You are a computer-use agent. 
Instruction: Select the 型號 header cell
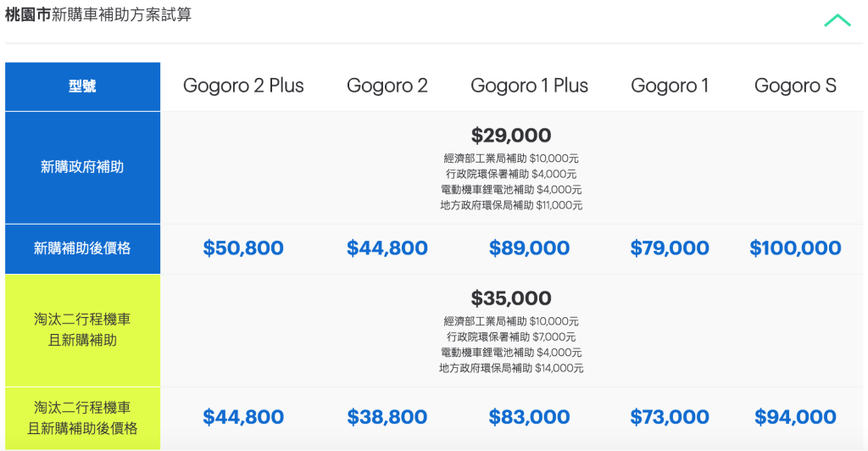82,86
